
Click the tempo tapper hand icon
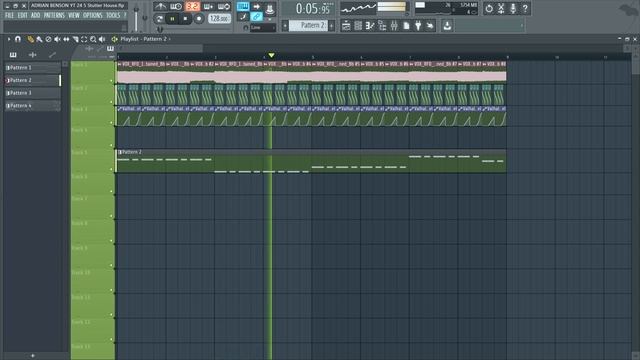(430, 26)
